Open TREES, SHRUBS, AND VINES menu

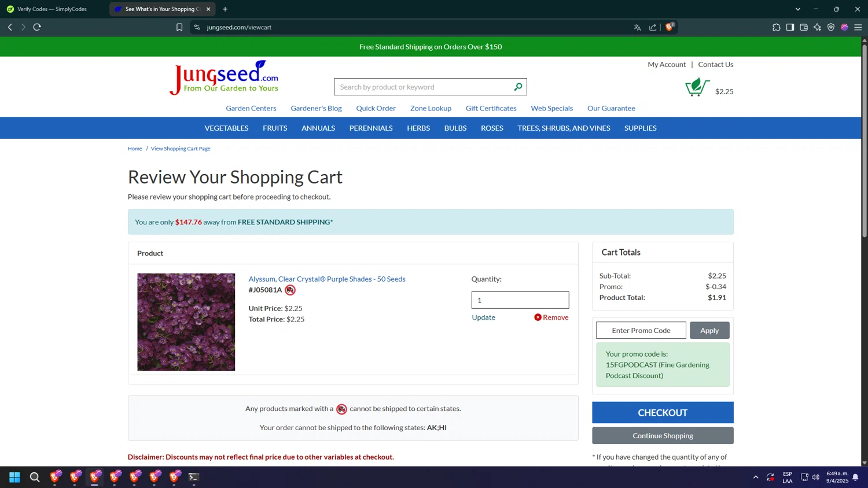[x=564, y=128]
